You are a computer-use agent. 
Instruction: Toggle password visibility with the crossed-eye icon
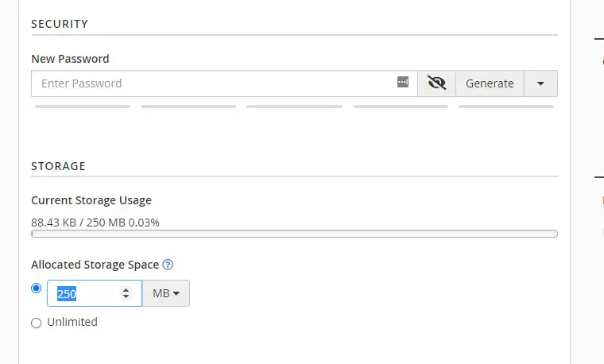pos(437,83)
